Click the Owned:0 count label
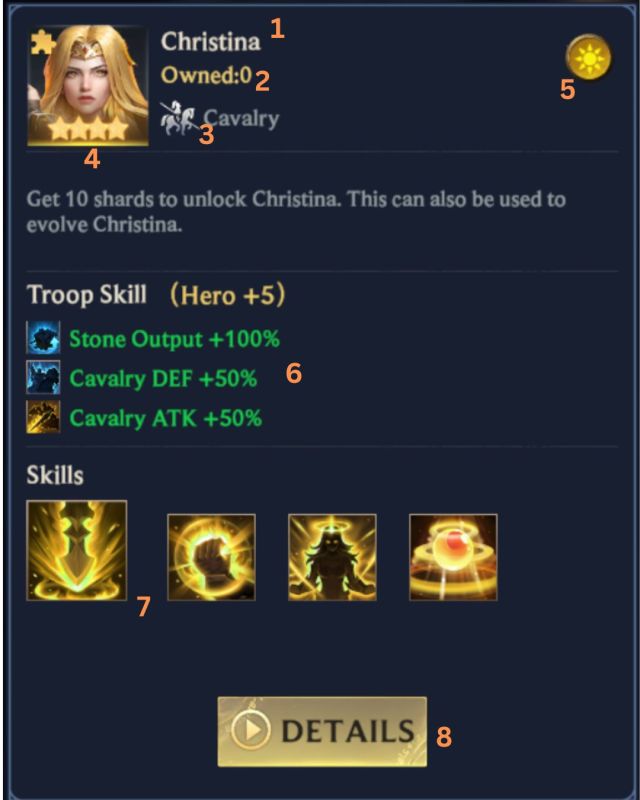Screen dimensions: 640x800 206,76
